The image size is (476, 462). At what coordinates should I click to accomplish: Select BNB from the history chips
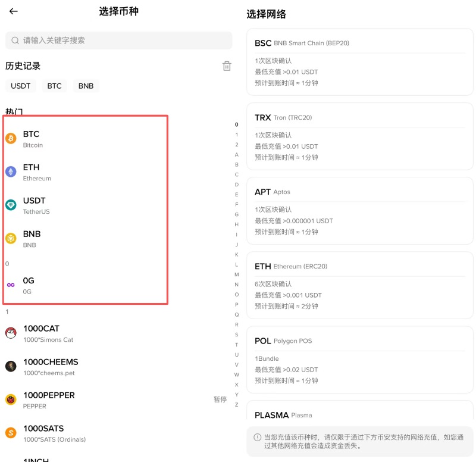tap(86, 86)
